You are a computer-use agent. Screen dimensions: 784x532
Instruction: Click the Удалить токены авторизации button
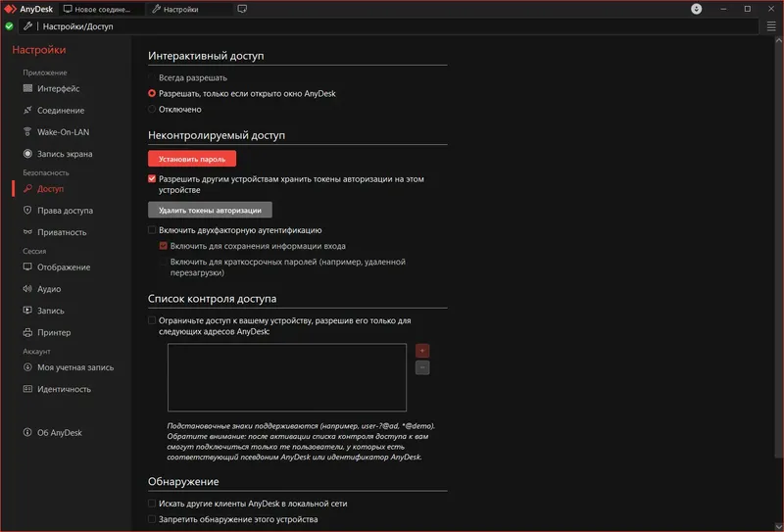tap(210, 210)
